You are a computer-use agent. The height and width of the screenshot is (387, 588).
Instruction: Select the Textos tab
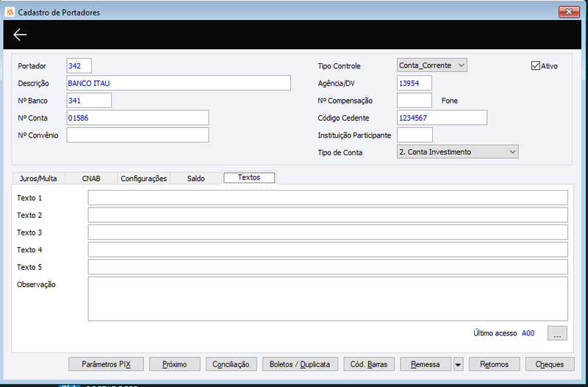249,177
